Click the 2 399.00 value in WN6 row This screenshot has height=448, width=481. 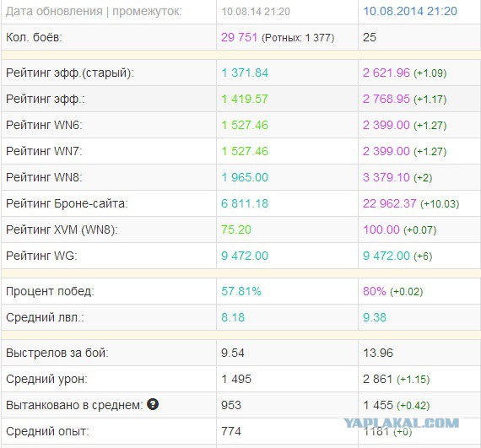[x=386, y=125]
